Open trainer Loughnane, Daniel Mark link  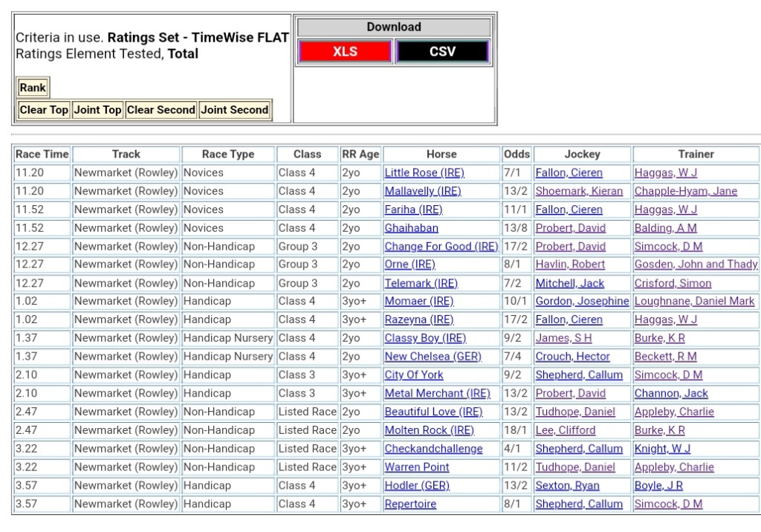tap(694, 301)
